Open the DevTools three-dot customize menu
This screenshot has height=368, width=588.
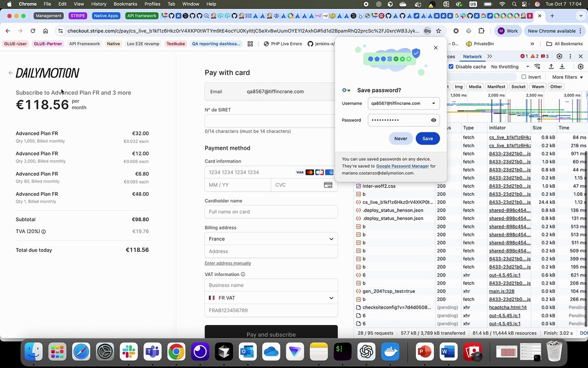[570, 56]
